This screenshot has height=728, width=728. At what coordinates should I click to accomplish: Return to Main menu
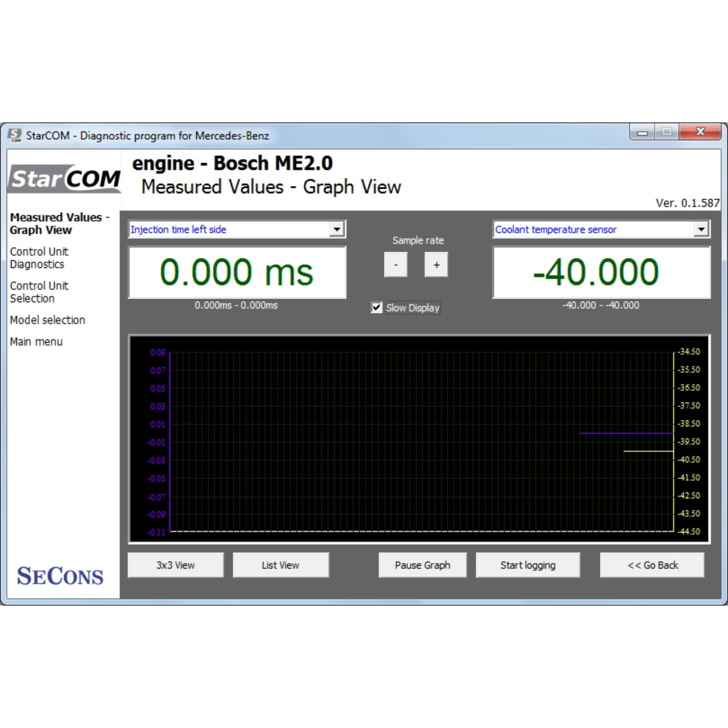tap(36, 342)
